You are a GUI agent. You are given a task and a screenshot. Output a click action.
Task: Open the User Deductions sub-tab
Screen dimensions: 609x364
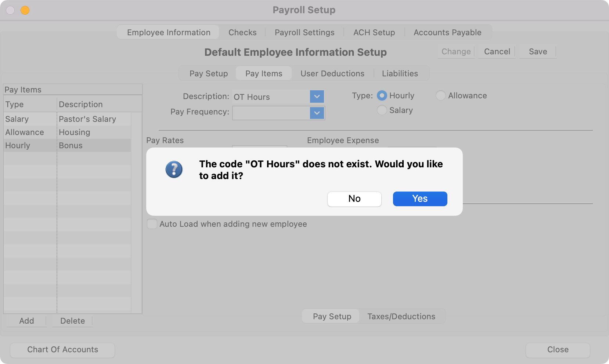tap(332, 74)
